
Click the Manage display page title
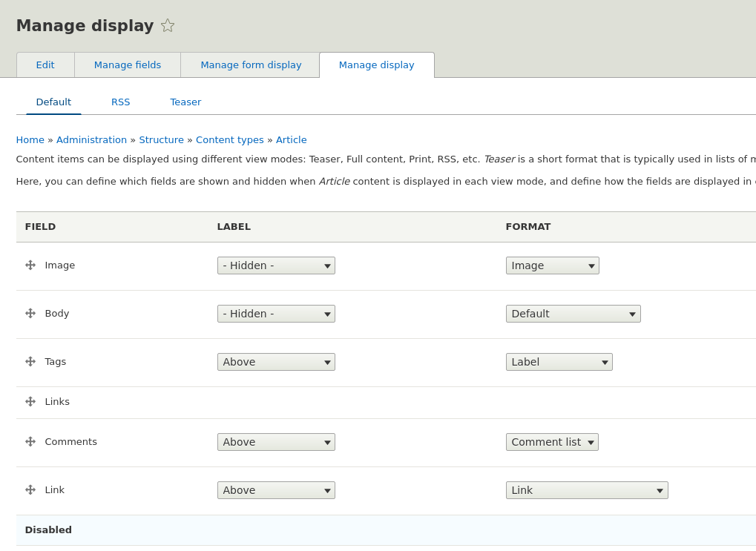[x=85, y=25]
